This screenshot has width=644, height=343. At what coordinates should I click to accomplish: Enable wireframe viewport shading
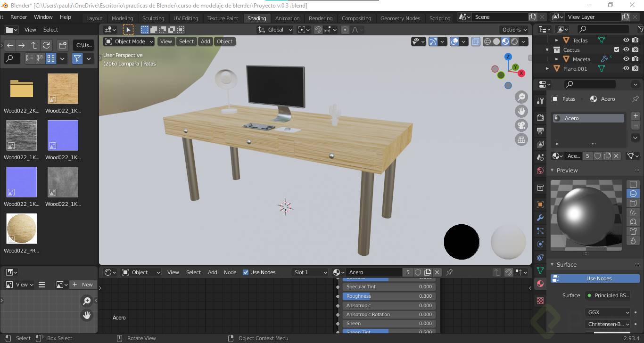pyautogui.click(x=487, y=41)
